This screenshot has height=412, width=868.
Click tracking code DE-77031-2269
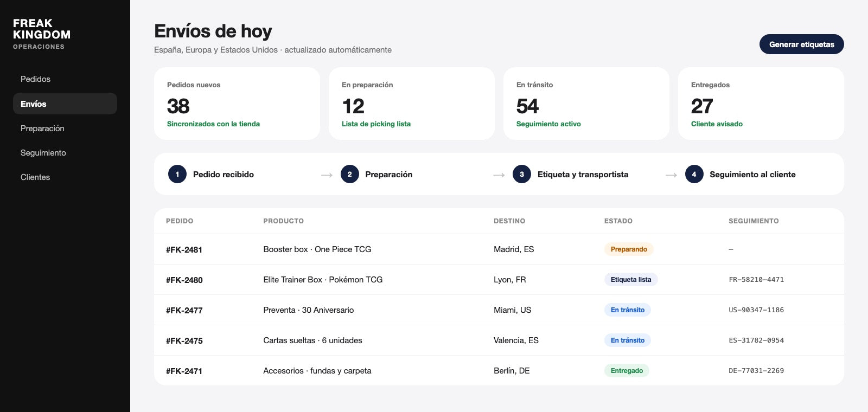756,371
